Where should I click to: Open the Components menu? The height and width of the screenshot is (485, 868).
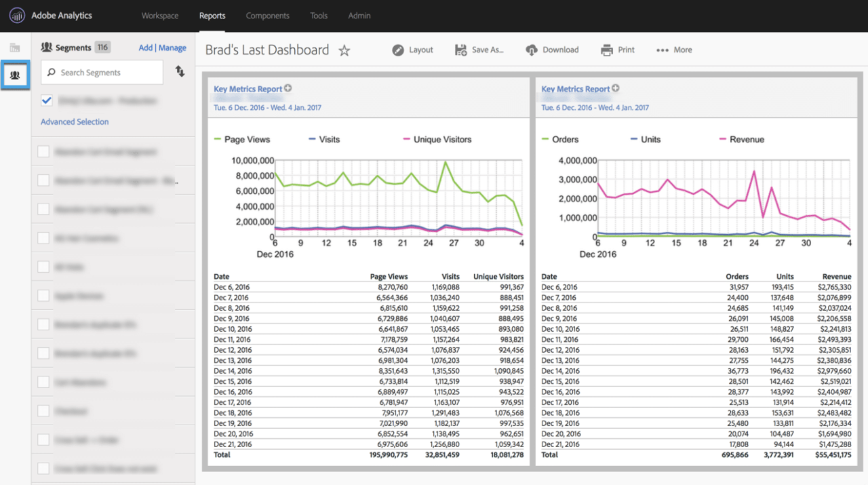click(267, 15)
